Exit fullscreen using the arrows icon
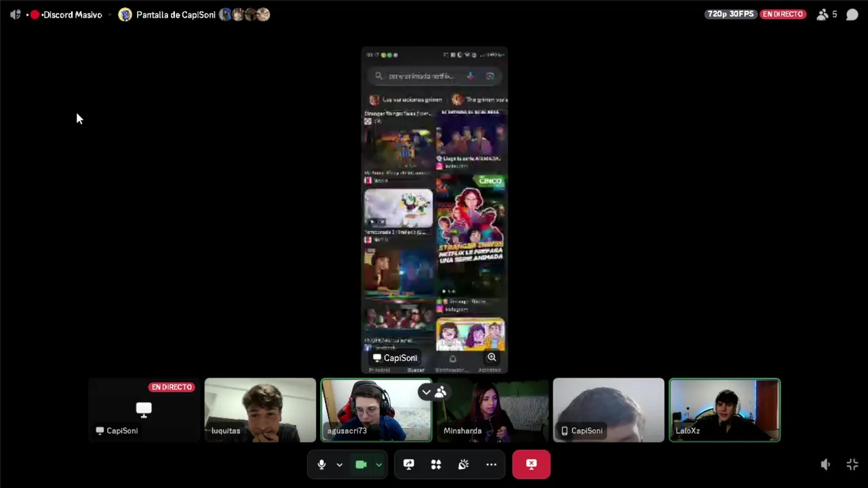This screenshot has height=488, width=868. point(852,464)
